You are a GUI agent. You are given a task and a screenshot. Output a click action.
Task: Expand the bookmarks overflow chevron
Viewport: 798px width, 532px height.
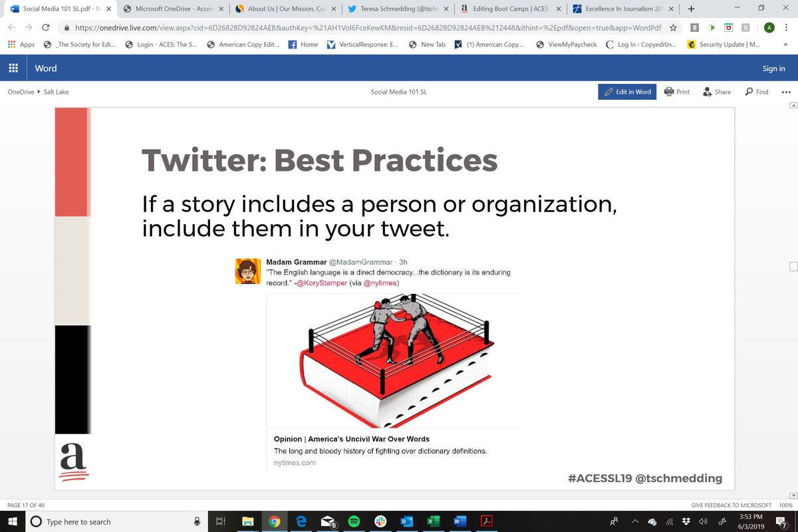click(786, 45)
